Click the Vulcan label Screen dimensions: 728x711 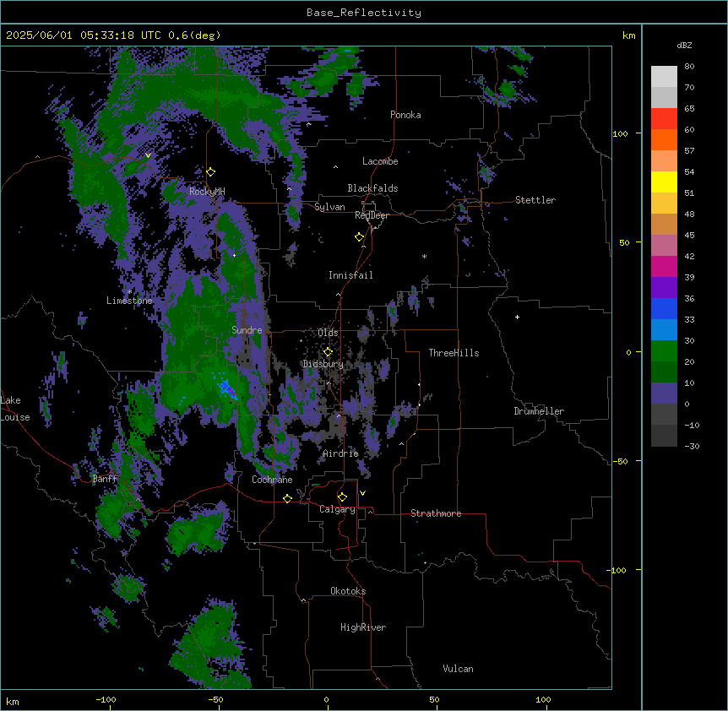458,669
